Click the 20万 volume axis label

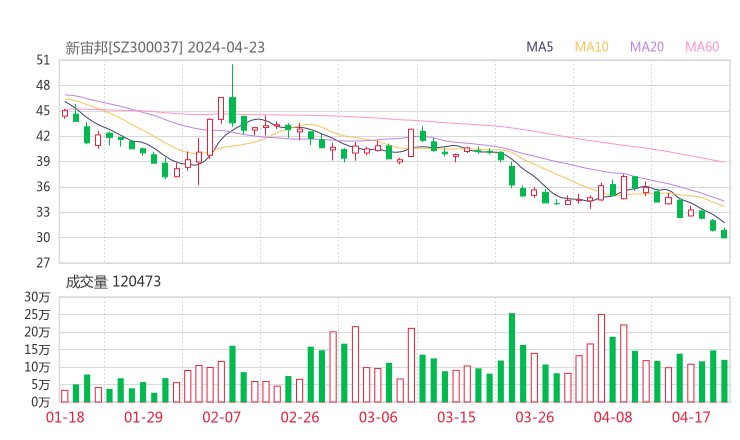coord(37,332)
